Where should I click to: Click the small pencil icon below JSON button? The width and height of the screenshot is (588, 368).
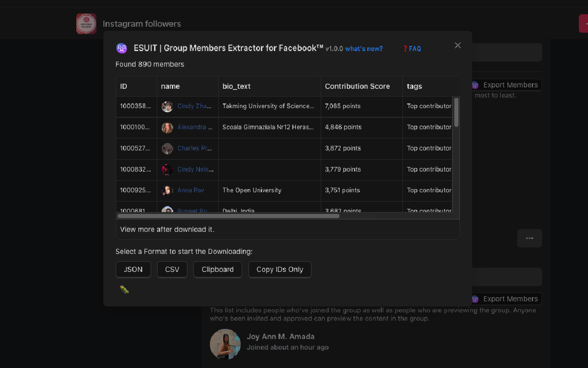(x=124, y=289)
